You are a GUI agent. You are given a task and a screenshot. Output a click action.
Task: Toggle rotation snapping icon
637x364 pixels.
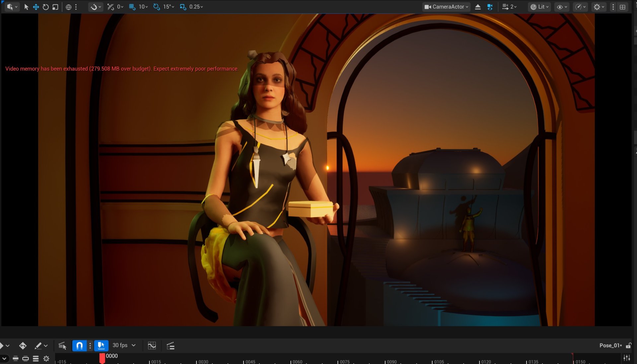(156, 7)
